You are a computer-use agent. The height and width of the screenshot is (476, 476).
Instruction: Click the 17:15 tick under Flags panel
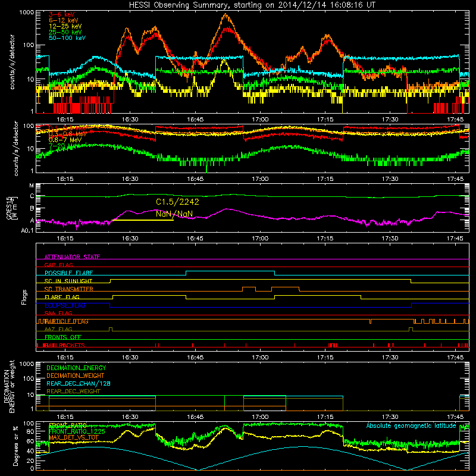[325, 358]
